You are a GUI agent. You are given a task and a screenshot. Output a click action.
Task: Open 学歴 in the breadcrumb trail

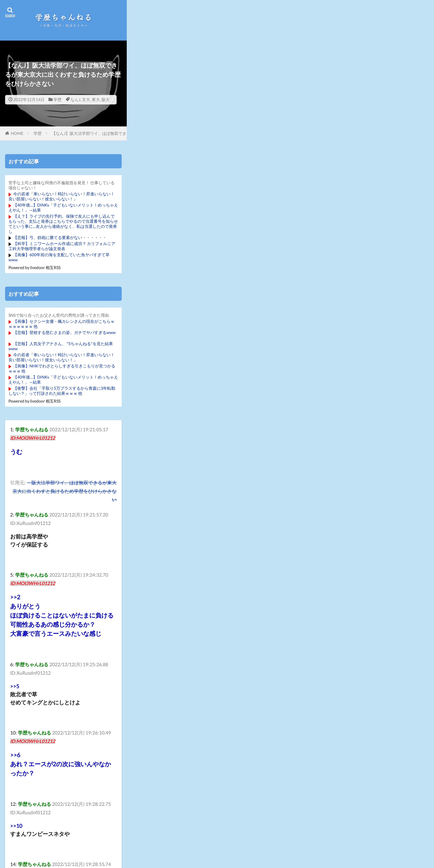click(x=37, y=133)
